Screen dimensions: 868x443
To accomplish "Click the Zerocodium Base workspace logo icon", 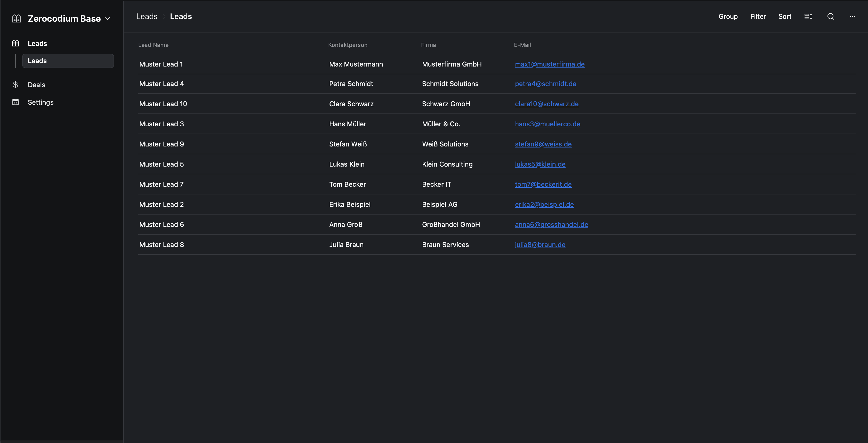I will coord(17,19).
